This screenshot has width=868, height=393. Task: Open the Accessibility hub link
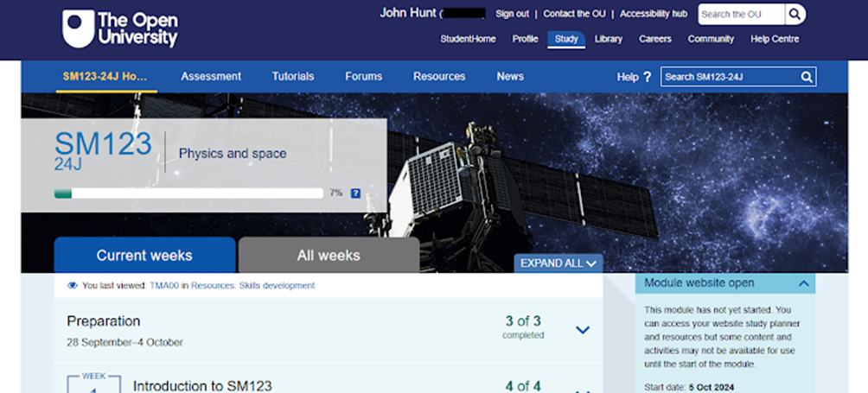click(654, 15)
